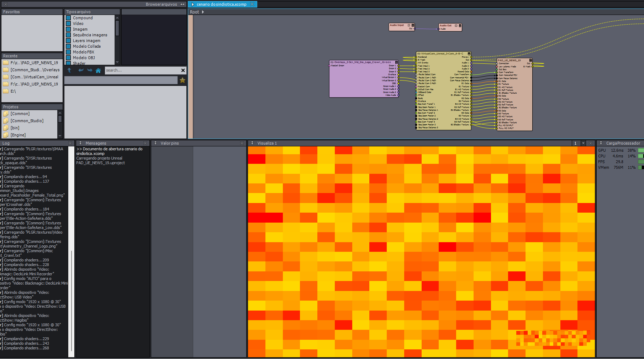Toggle the Compound file type filter
The height and width of the screenshot is (359, 644).
(68, 18)
